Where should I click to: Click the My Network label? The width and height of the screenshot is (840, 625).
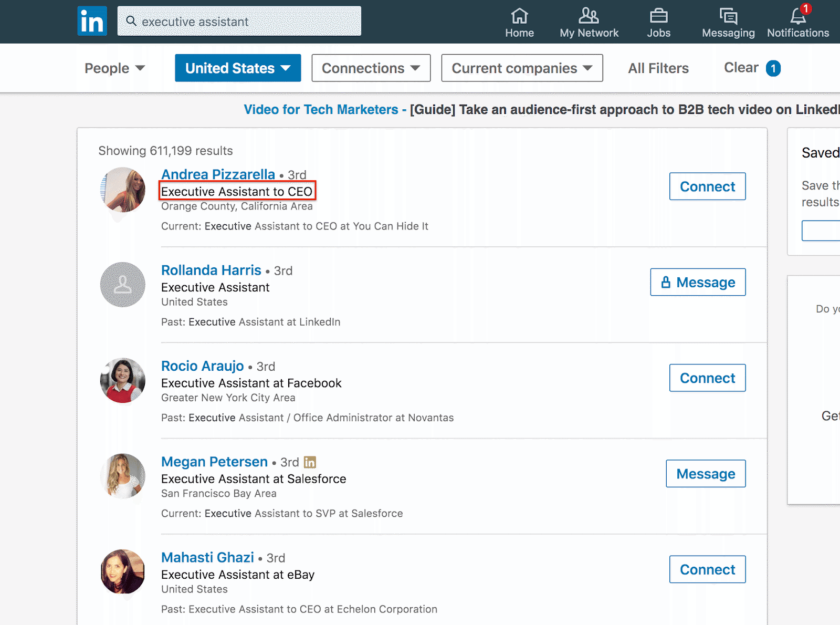(589, 33)
